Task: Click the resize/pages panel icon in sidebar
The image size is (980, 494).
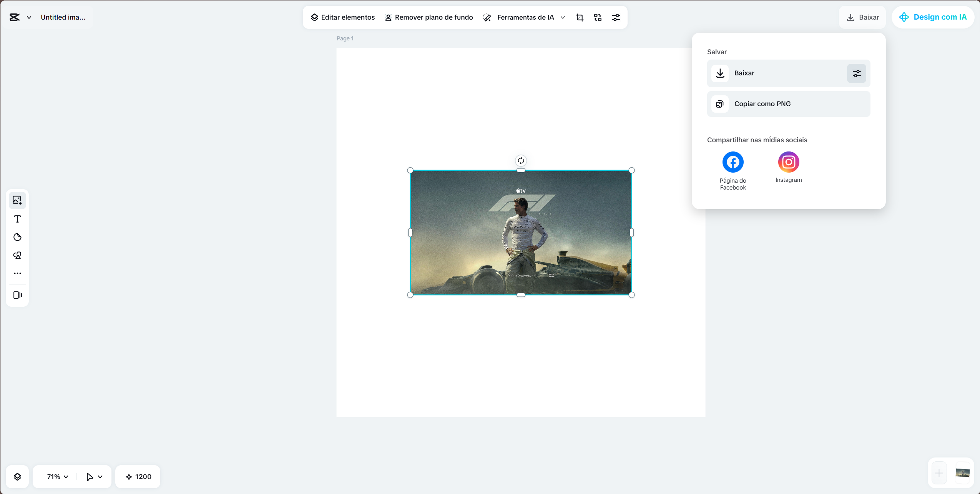Action: [x=17, y=295]
